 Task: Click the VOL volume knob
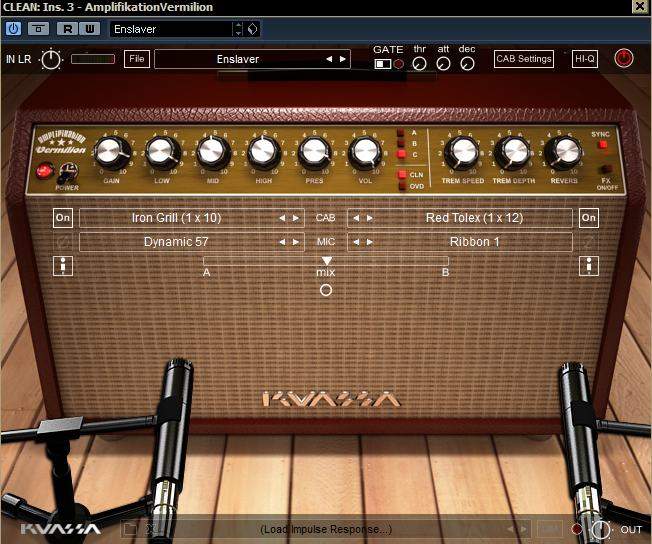click(x=365, y=152)
